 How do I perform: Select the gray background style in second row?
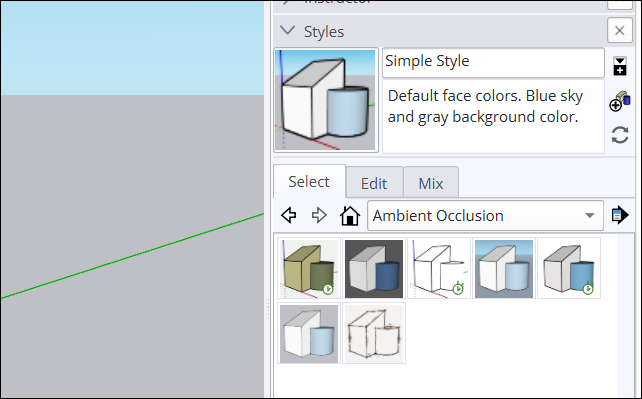tap(309, 334)
